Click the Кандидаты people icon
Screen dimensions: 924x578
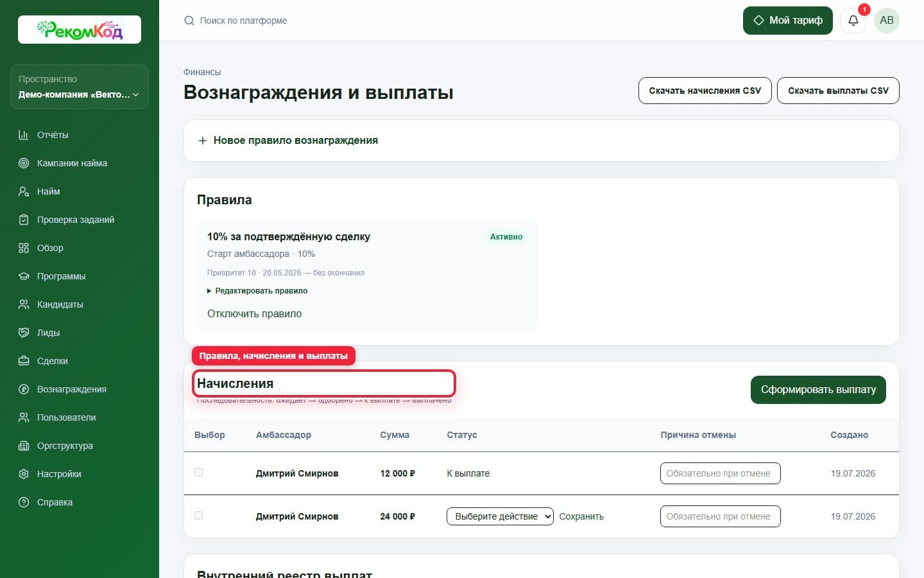click(x=24, y=304)
